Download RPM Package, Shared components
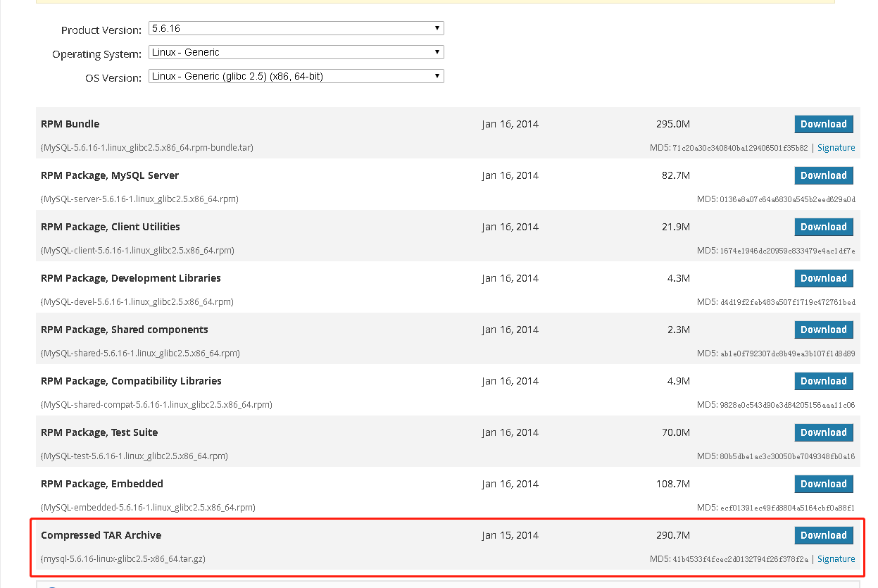Image resolution: width=878 pixels, height=588 pixels. pyautogui.click(x=824, y=330)
